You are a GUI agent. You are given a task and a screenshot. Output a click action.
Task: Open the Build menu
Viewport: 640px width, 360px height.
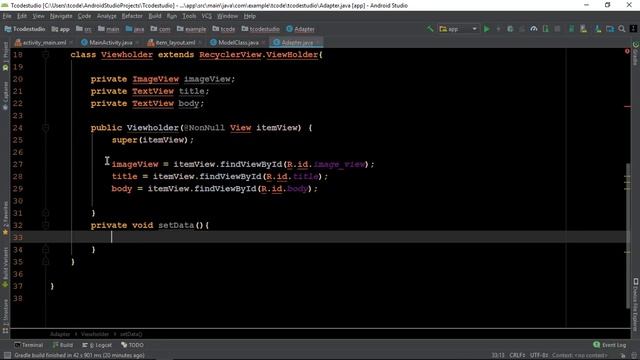[x=155, y=16]
